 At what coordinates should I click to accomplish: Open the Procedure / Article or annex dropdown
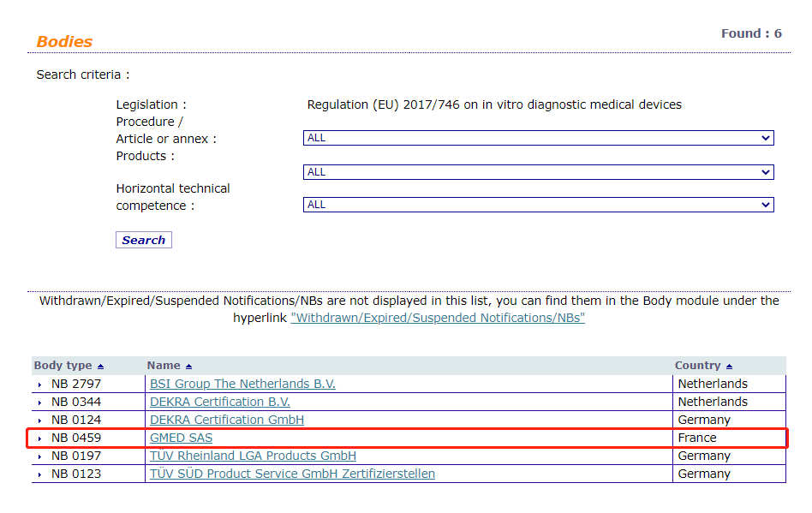coord(539,138)
